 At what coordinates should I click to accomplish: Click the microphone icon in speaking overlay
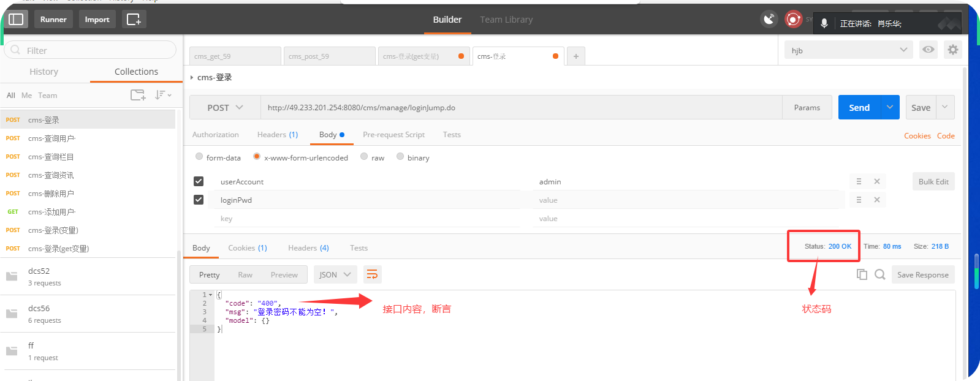(x=824, y=23)
